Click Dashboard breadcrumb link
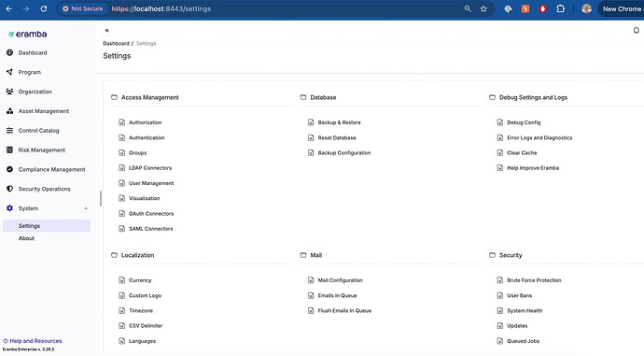Screen dimensions: 644x356 click(x=116, y=44)
